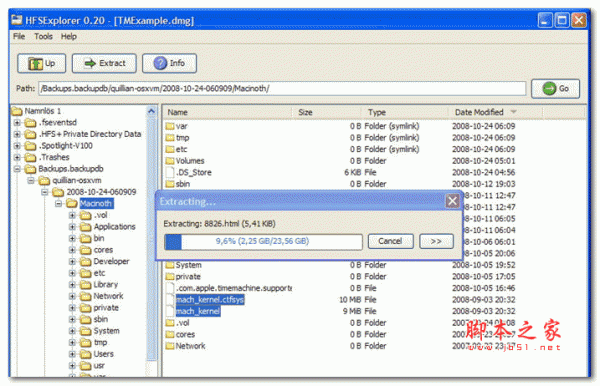Screen dimensions: 600x386
Task: Select the .vol folder icon in tree
Action: (85, 215)
